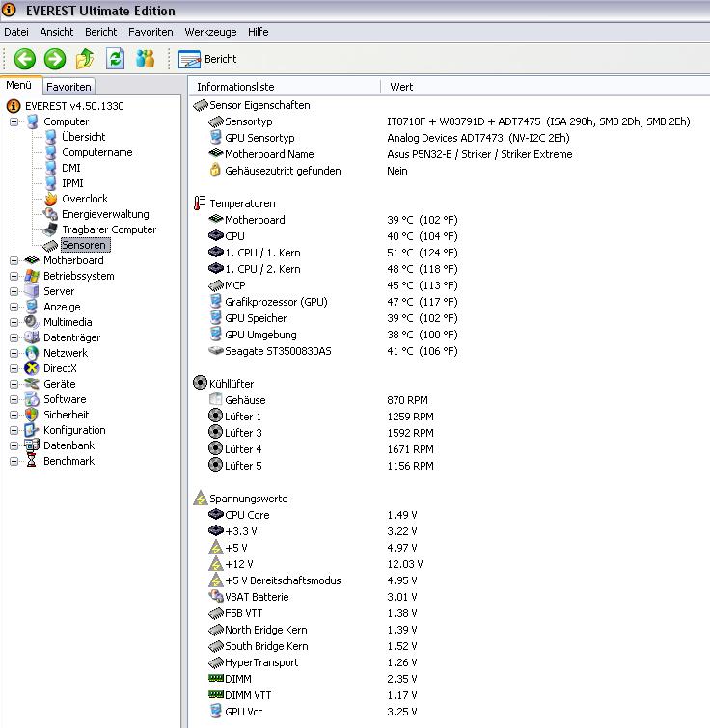Click the warning triangle icon at Spannungswerte
Image resolution: width=710 pixels, height=728 pixels.
tap(200, 498)
